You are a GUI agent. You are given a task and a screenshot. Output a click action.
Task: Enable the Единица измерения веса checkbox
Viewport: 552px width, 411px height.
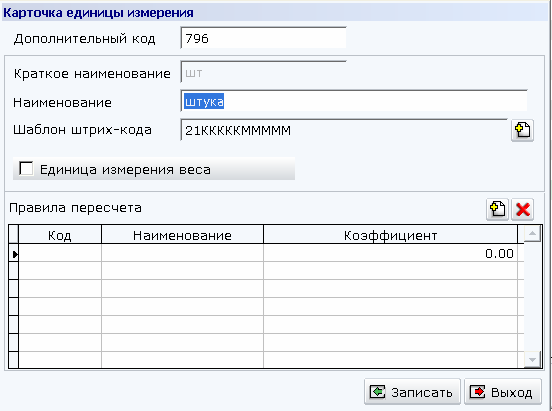click(26, 168)
